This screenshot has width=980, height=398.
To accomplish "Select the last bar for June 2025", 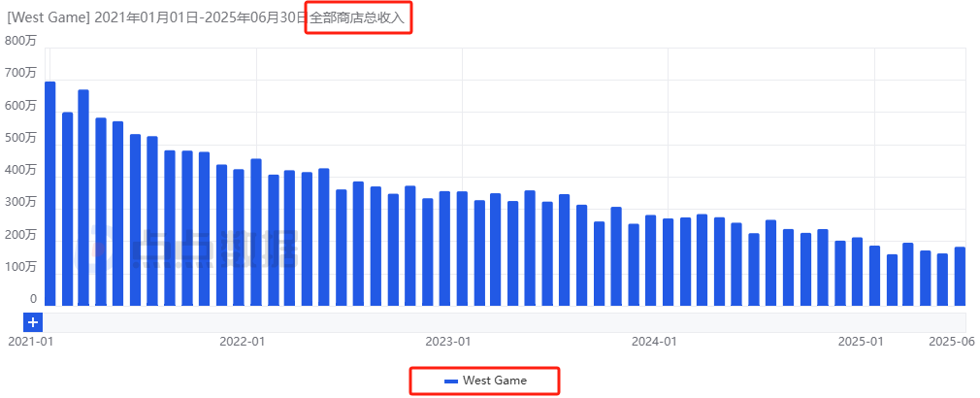I will 960,277.
